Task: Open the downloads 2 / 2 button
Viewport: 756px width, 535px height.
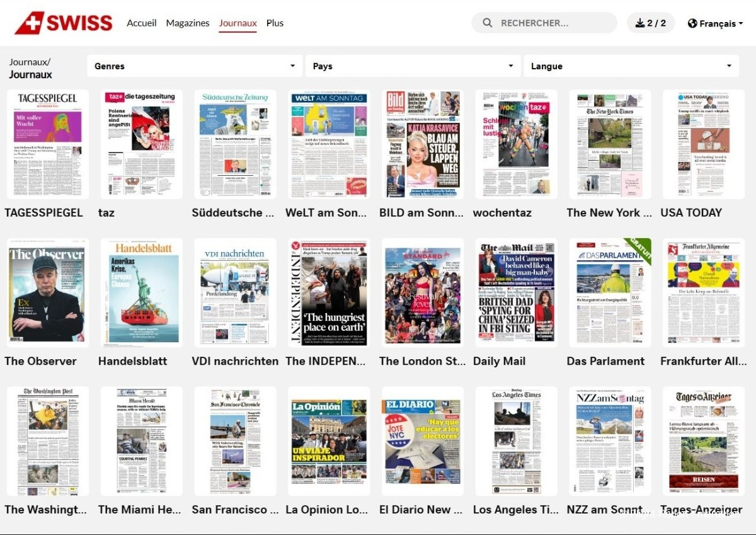Action: [x=651, y=23]
